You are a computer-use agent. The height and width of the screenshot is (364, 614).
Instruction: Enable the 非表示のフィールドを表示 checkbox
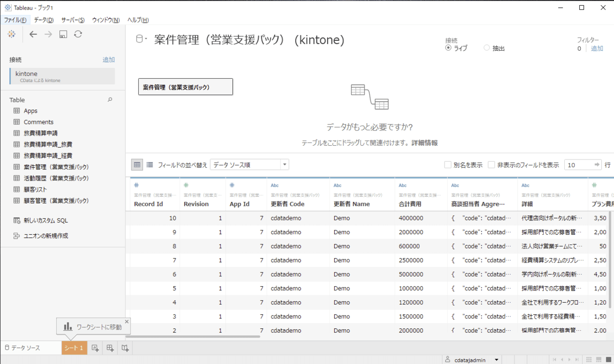tap(491, 165)
